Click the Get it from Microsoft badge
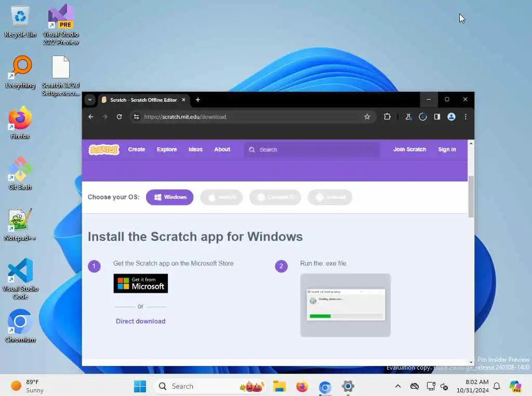The image size is (532, 396). pos(140,283)
